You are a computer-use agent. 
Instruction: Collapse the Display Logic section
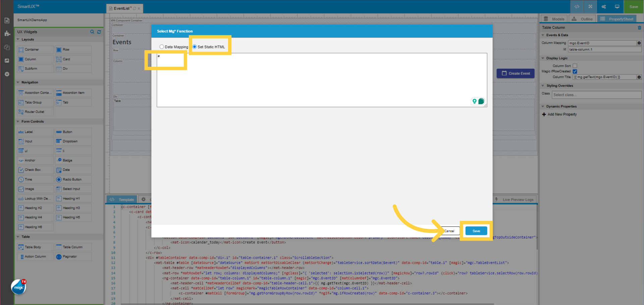click(x=543, y=58)
